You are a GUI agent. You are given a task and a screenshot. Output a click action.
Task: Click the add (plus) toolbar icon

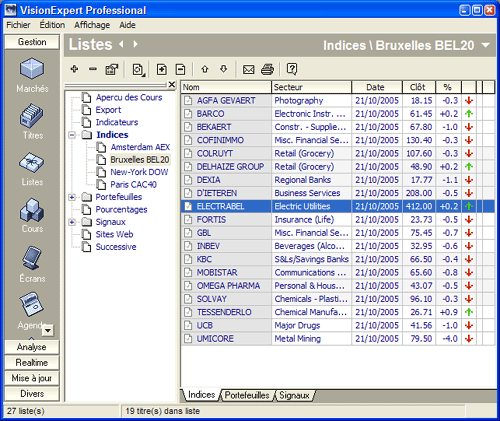74,69
